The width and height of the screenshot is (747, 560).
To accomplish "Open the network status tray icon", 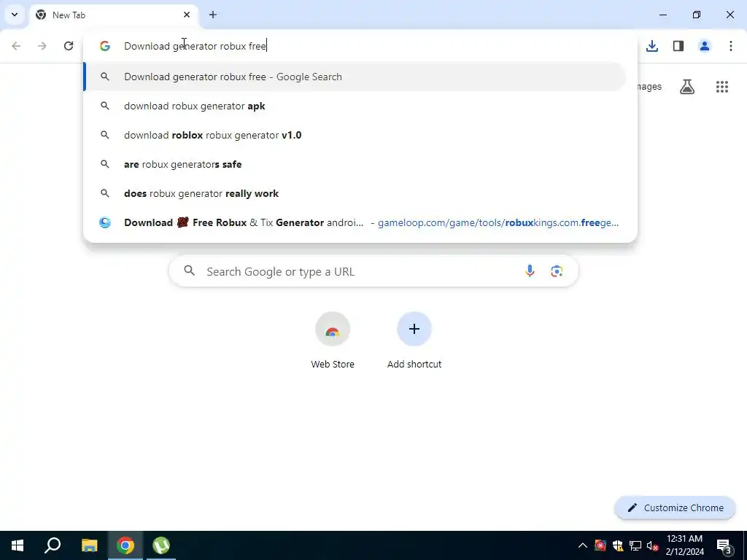I will (x=635, y=545).
